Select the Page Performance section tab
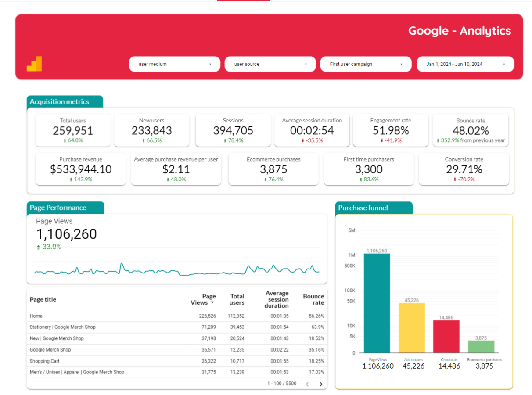The height and width of the screenshot is (395, 532). tap(65, 208)
